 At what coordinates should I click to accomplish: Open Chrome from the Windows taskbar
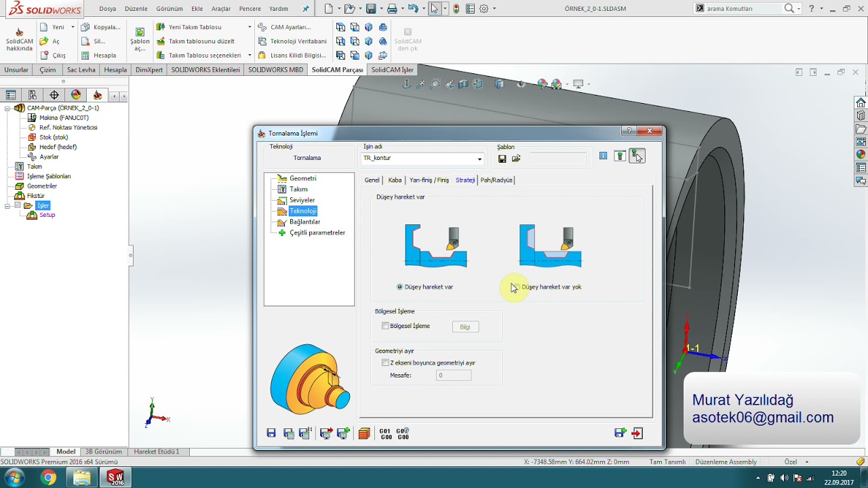coord(48,478)
